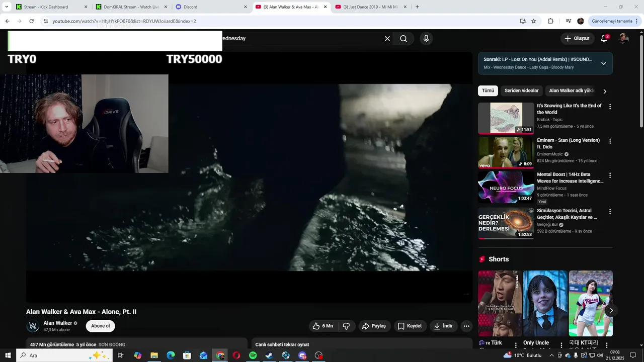Open options for Simülasyon Teorisi video
Viewport: 644px width, 362px height.
[610, 212]
